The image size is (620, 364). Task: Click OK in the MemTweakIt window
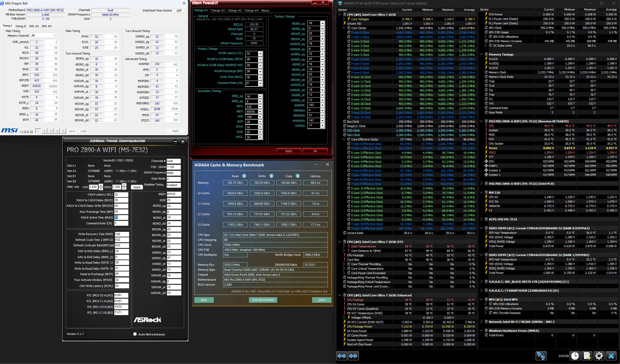[315, 151]
